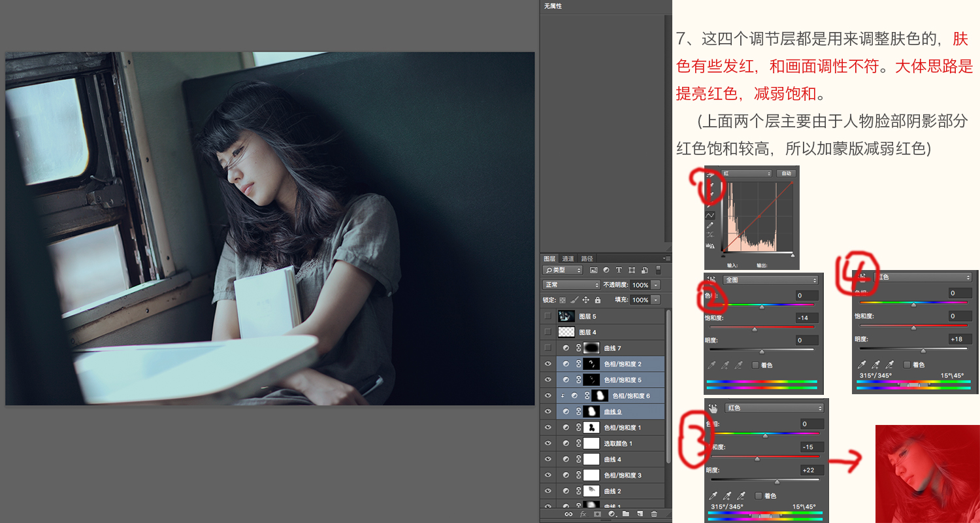Open the 正常 blend mode dropdown
980x523 pixels.
pyautogui.click(x=571, y=285)
